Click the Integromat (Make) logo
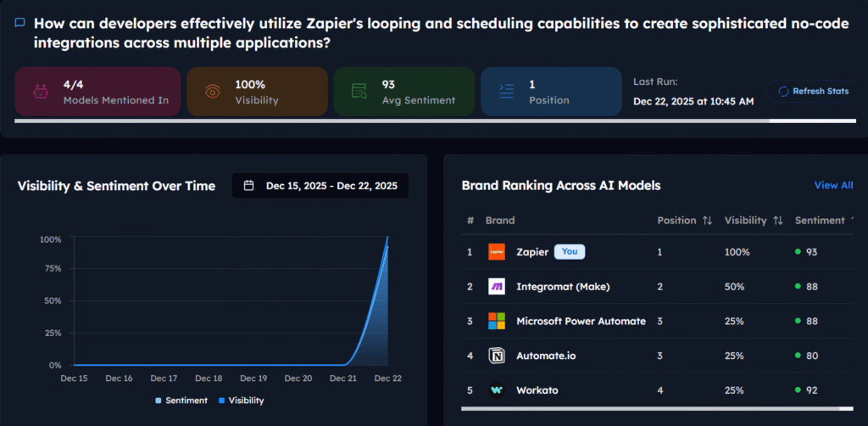The image size is (868, 426). 497,286
